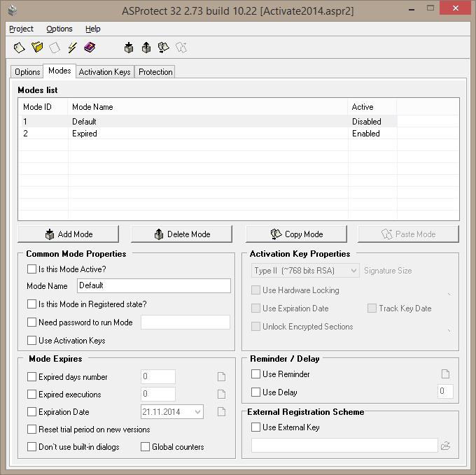Screen dimensions: 476x475
Task: Click the Open Project folder icon
Action: [37, 48]
